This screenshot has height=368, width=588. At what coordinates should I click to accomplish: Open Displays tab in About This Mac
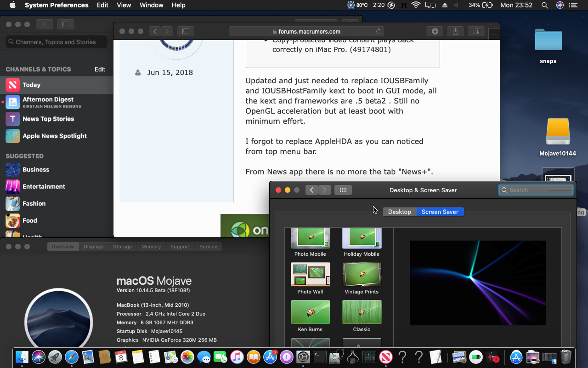coord(94,247)
